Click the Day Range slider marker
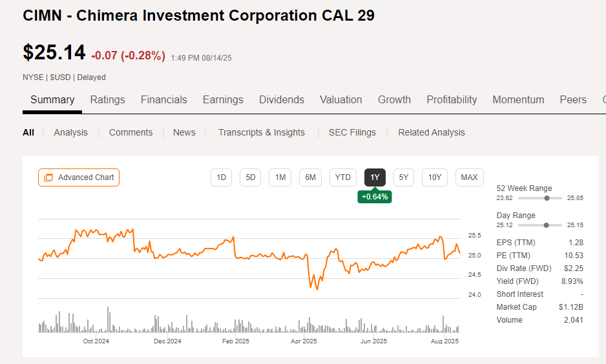 pos(547,225)
